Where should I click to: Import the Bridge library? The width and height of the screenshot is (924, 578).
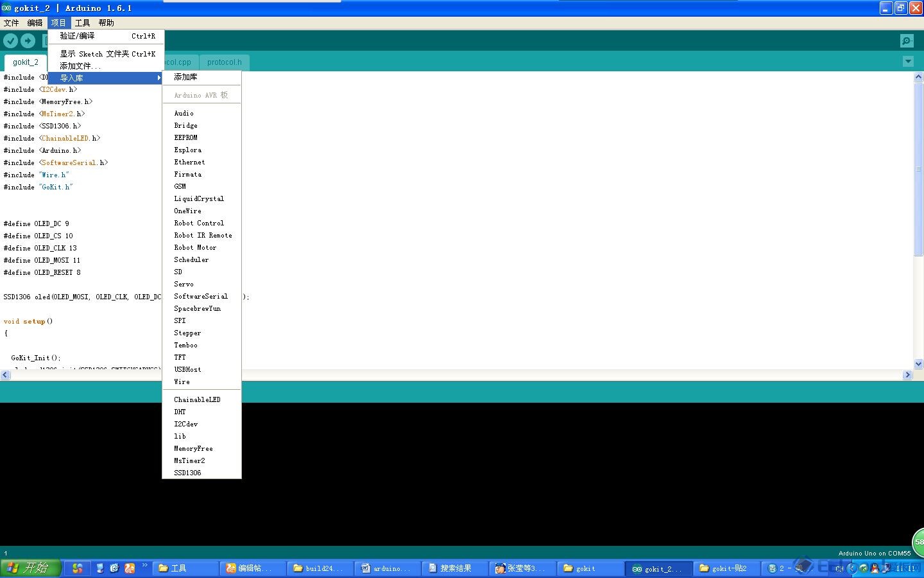coord(201,125)
